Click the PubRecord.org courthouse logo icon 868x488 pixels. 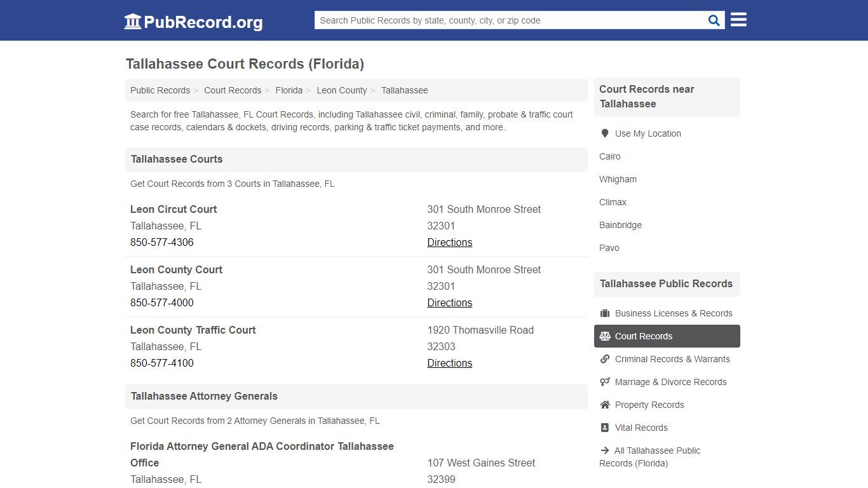133,22
